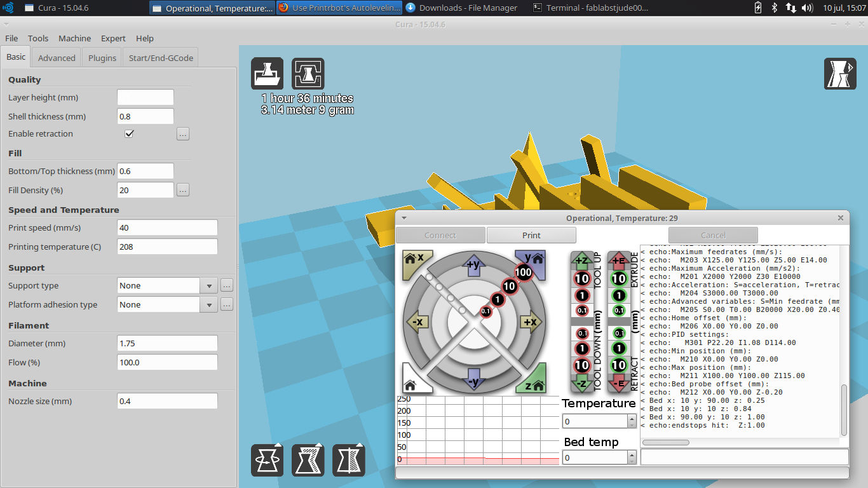Switch to the Plugins tab
The height and width of the screenshot is (488, 868).
(x=102, y=58)
